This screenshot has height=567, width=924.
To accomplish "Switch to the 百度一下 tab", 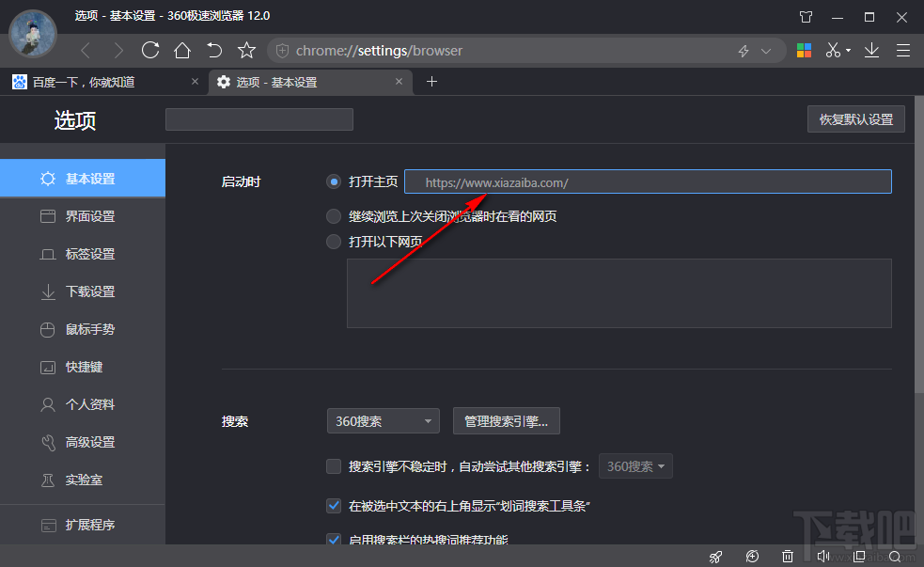I will point(105,82).
